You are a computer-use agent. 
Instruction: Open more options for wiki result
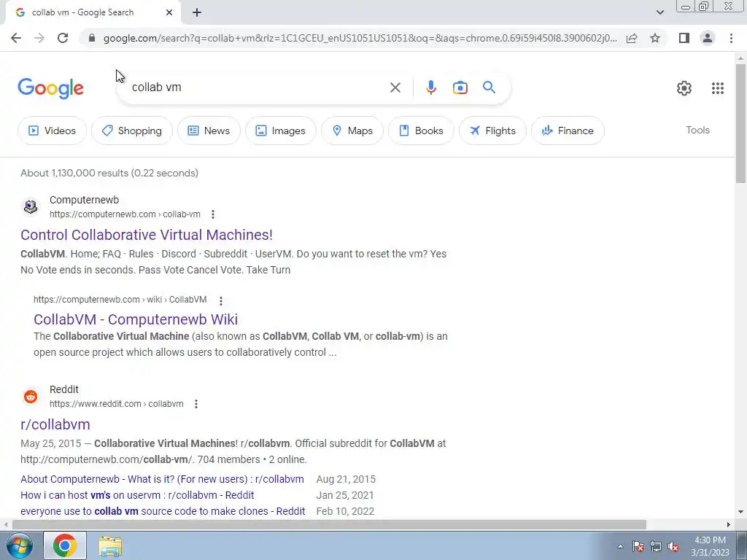point(220,300)
